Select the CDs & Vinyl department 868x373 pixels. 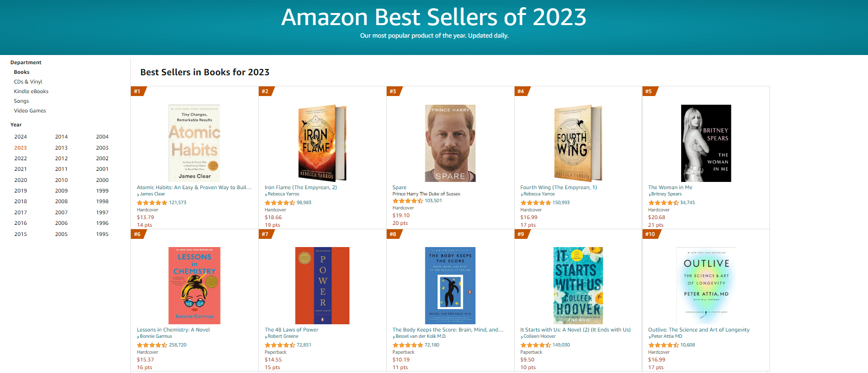click(x=28, y=82)
